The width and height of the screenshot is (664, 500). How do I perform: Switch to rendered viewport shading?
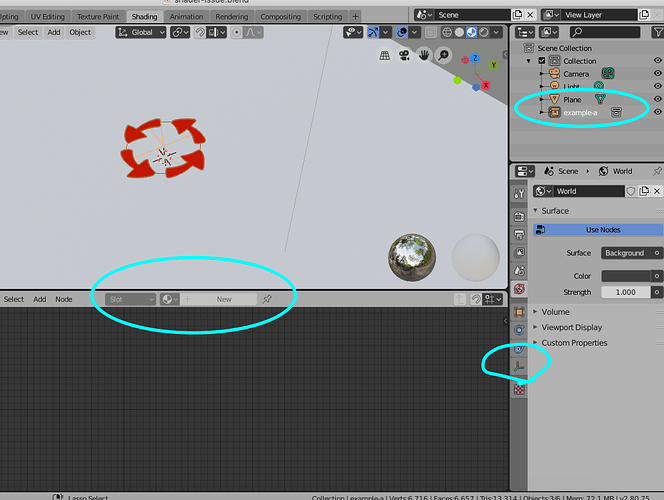[x=484, y=32]
